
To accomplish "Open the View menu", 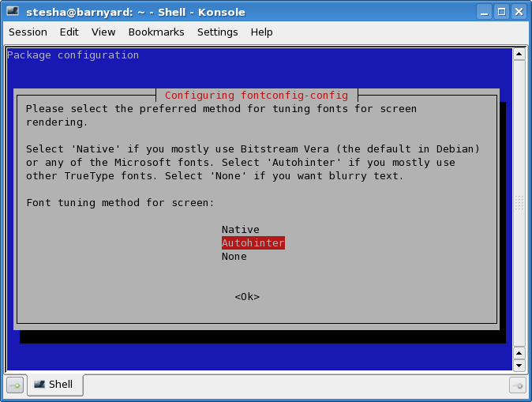I will tap(103, 32).
